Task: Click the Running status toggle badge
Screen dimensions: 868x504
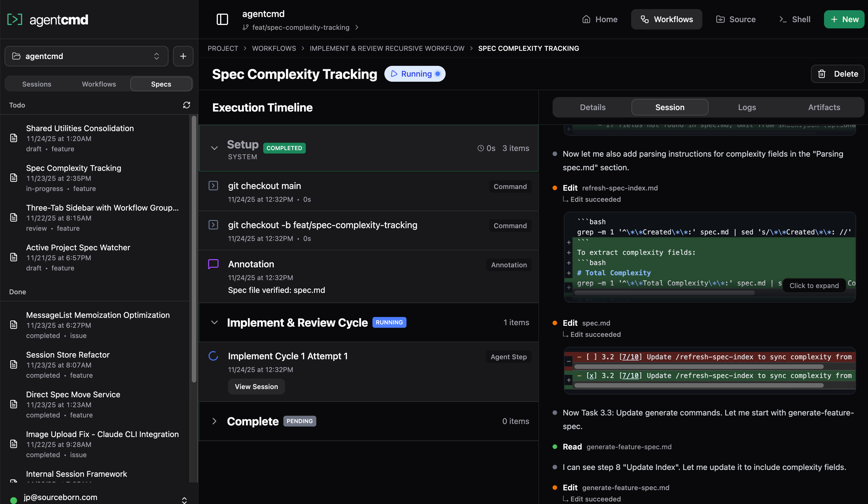Action: coord(415,74)
